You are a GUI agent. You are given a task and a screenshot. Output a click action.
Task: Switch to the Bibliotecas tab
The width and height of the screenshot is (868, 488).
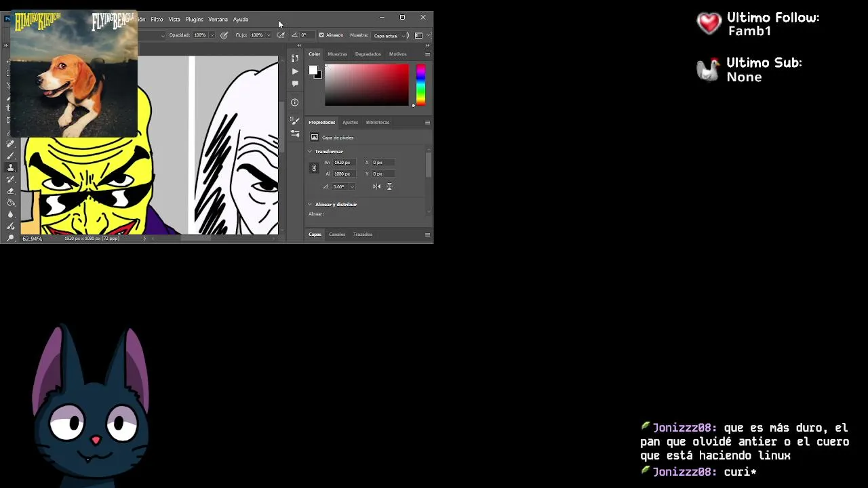377,123
